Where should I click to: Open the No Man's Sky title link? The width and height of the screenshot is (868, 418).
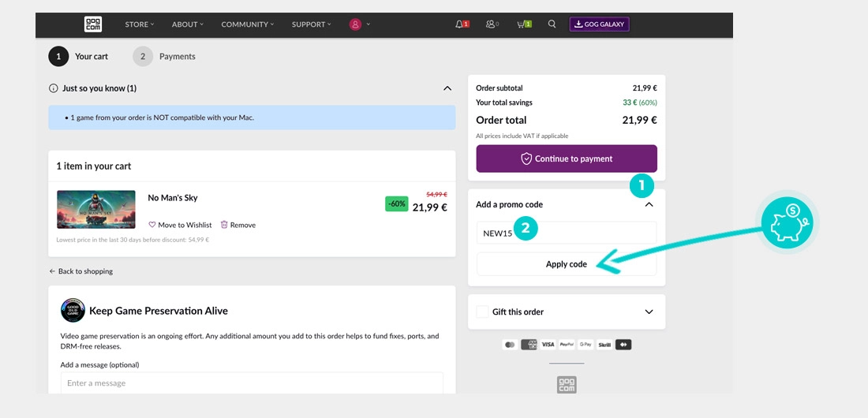click(x=173, y=198)
